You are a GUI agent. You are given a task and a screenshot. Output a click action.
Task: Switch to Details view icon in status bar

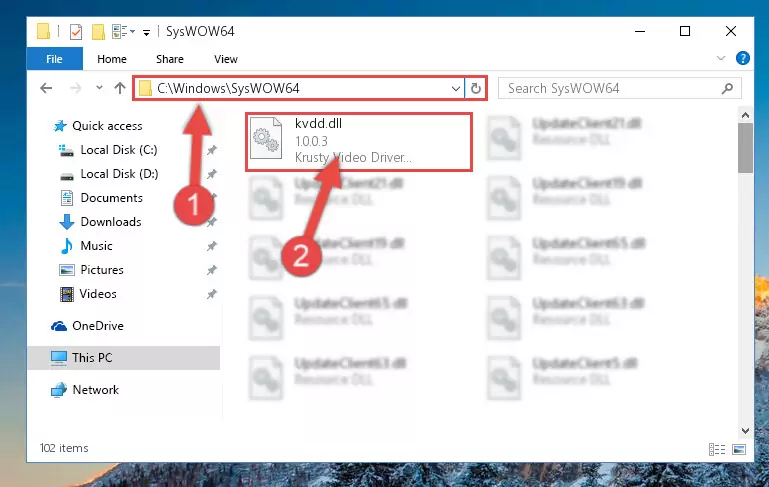717,449
